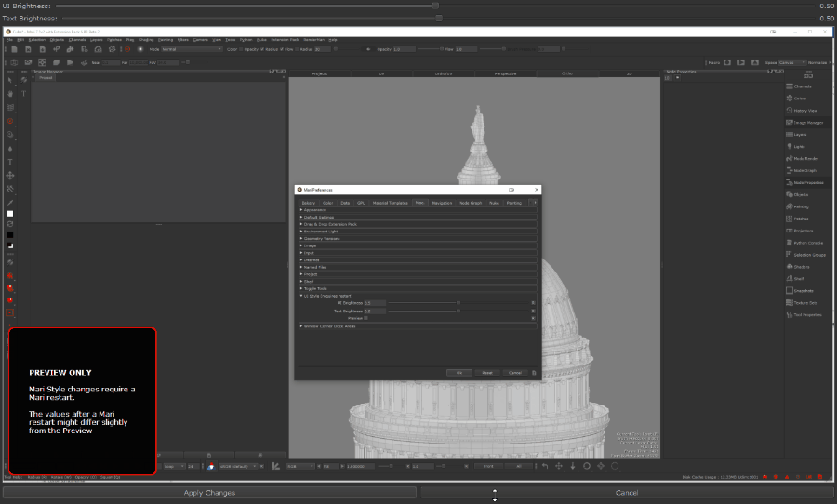Switch to the Navigation preferences tab

tap(442, 202)
